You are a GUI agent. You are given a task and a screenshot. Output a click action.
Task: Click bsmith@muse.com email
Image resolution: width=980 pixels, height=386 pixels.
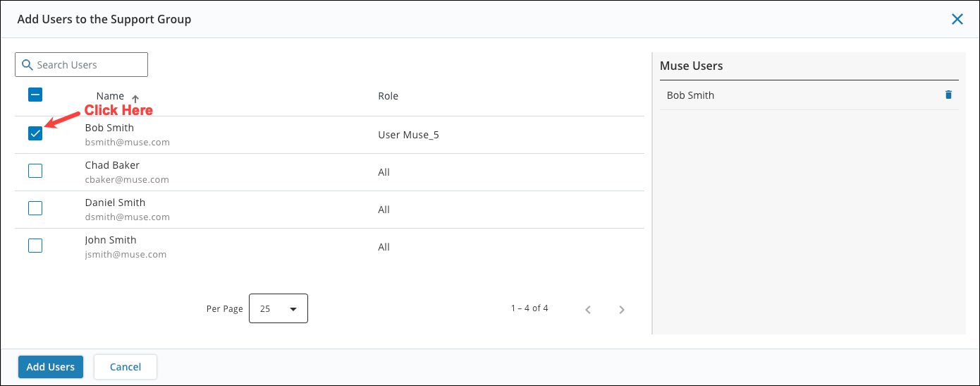[128, 142]
